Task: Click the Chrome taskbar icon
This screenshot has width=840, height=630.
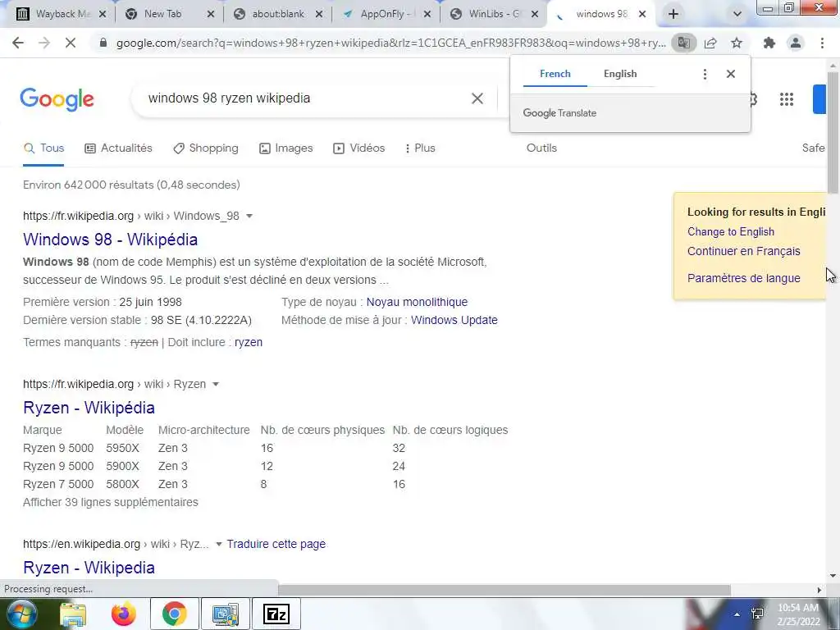Action: [174, 614]
